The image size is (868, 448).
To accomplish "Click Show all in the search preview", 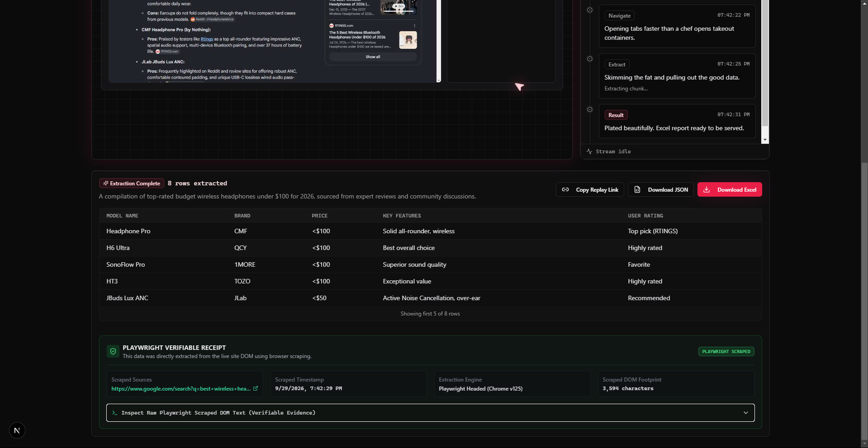I will click(x=373, y=57).
